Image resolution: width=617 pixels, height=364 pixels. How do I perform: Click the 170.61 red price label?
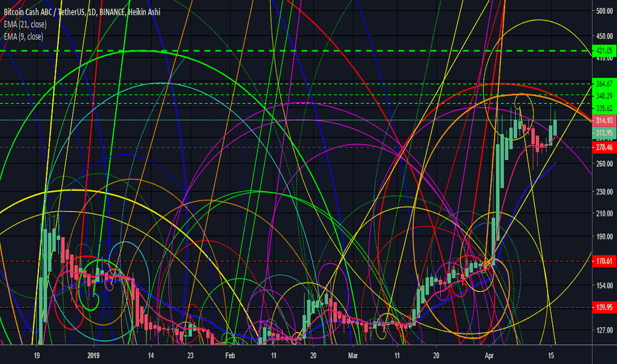[604, 261]
